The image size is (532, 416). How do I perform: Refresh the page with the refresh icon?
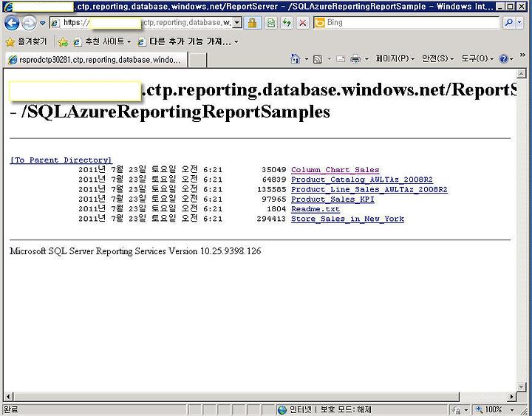(287, 23)
